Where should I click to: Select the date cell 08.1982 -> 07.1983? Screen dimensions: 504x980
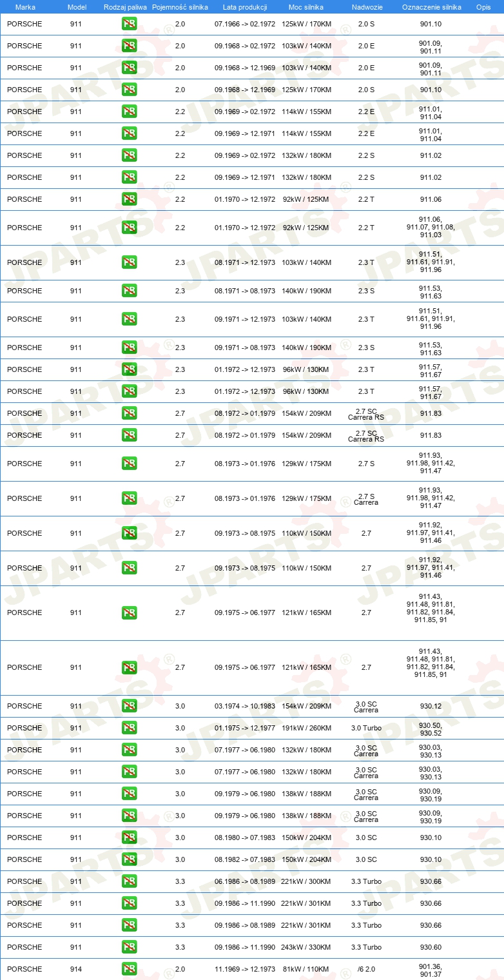point(245,859)
